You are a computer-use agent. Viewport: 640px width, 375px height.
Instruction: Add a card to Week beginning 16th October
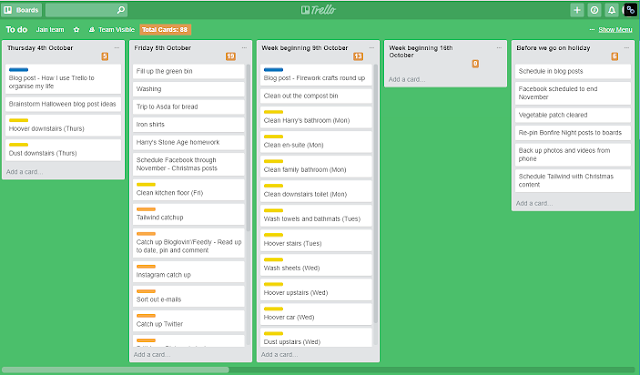point(407,80)
